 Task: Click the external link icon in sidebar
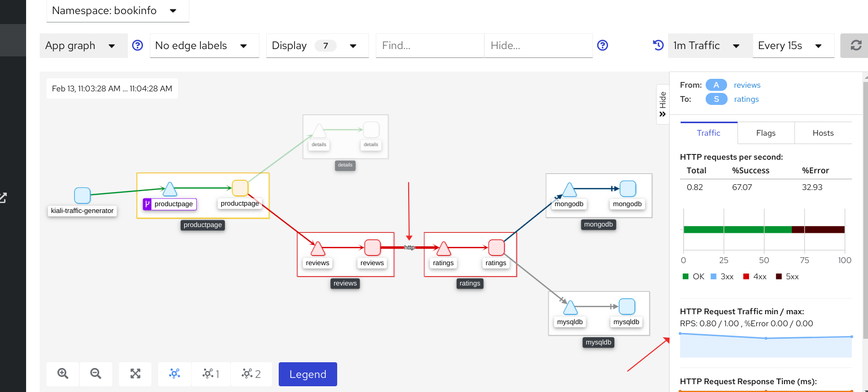point(3,198)
